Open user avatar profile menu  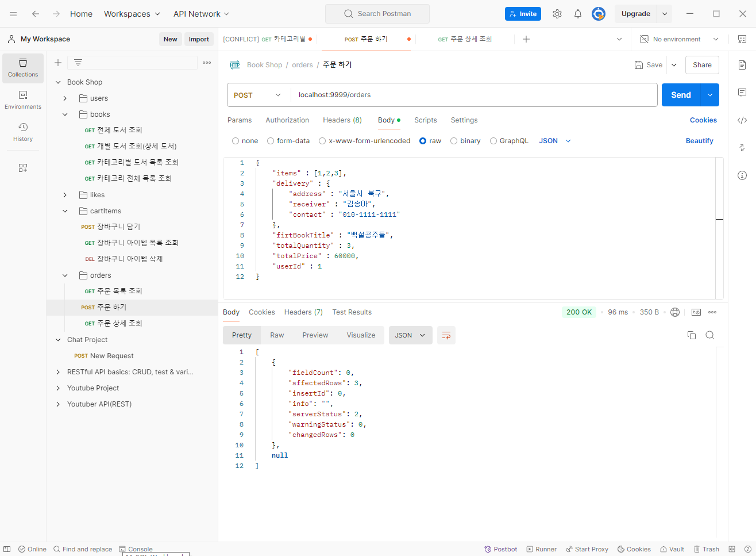pos(599,14)
